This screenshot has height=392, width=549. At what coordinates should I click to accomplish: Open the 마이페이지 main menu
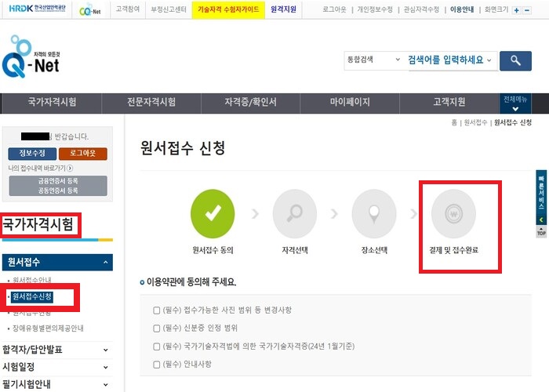pyautogui.click(x=350, y=102)
